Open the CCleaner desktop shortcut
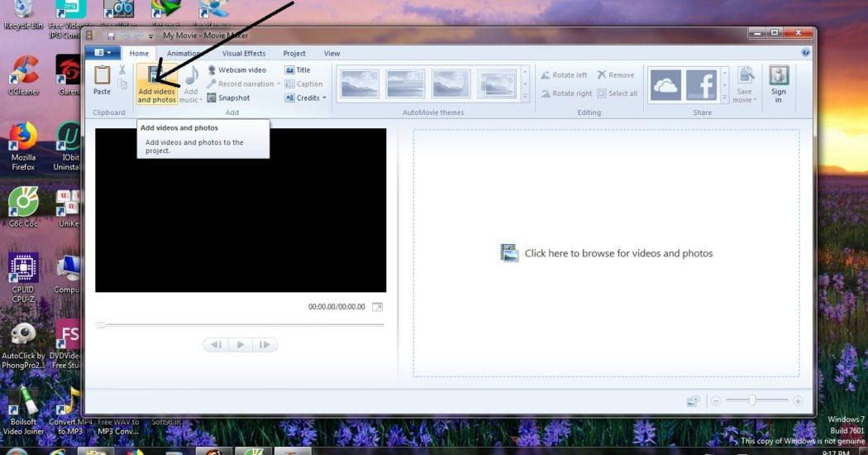 (x=23, y=75)
